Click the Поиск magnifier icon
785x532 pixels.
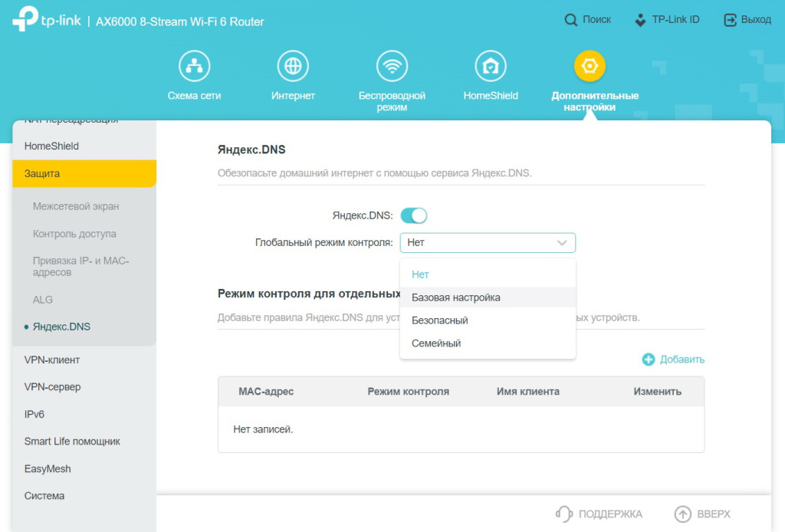click(x=570, y=20)
